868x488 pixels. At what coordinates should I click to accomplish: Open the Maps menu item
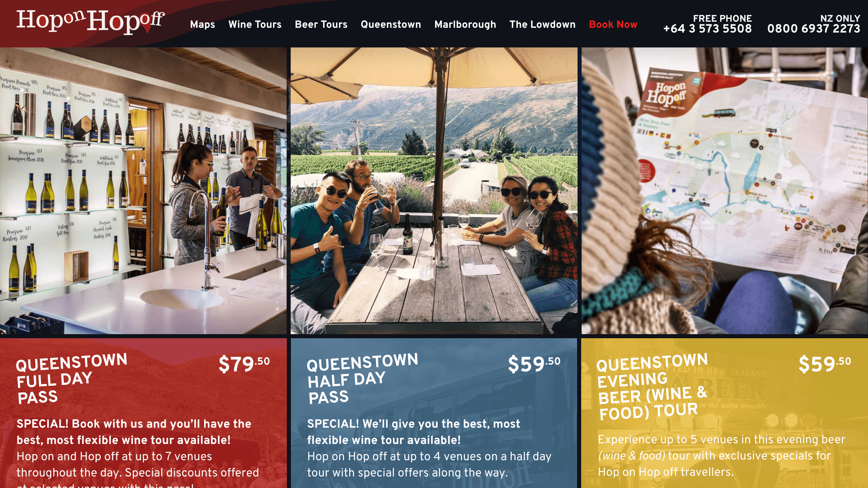coord(202,24)
